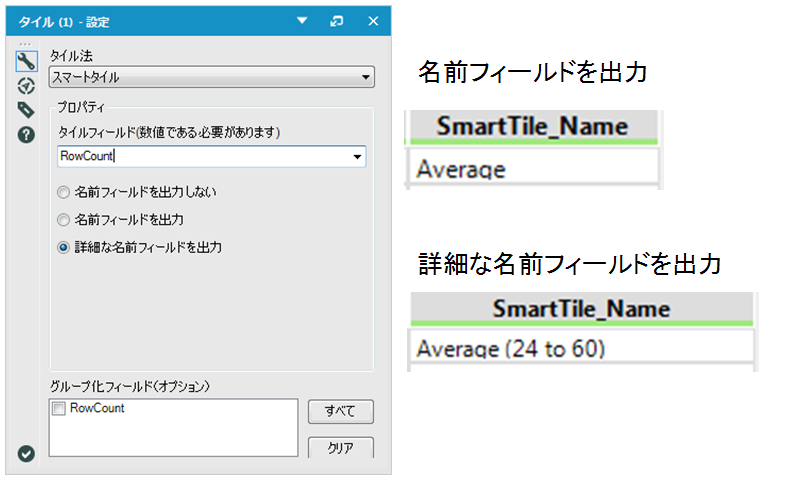Viewport: 802px width, 480px height.
Task: Click the lower SmartTile_Name column header
Action: click(x=580, y=308)
